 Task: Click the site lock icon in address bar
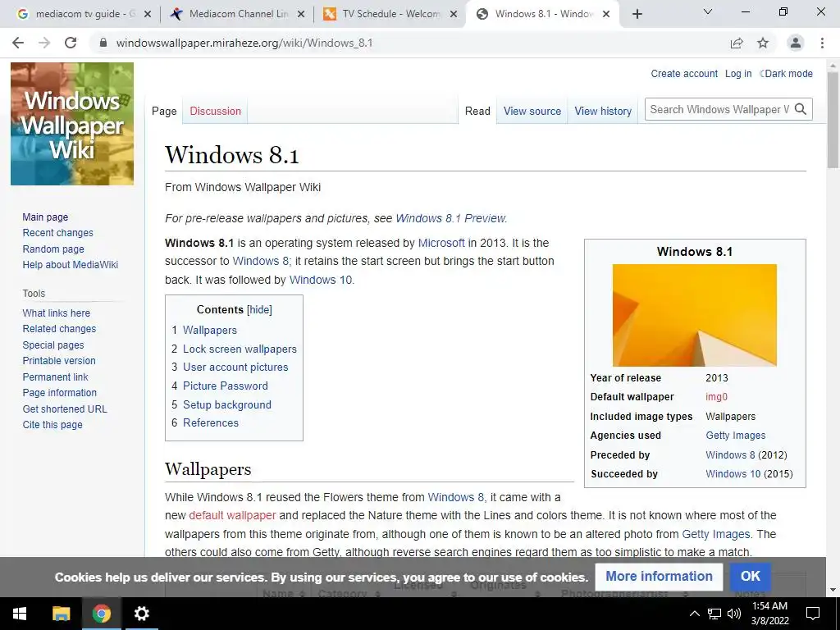tap(103, 43)
